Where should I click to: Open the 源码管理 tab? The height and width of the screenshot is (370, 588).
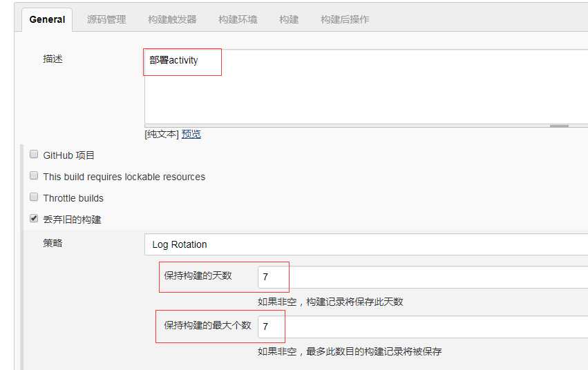(106, 19)
